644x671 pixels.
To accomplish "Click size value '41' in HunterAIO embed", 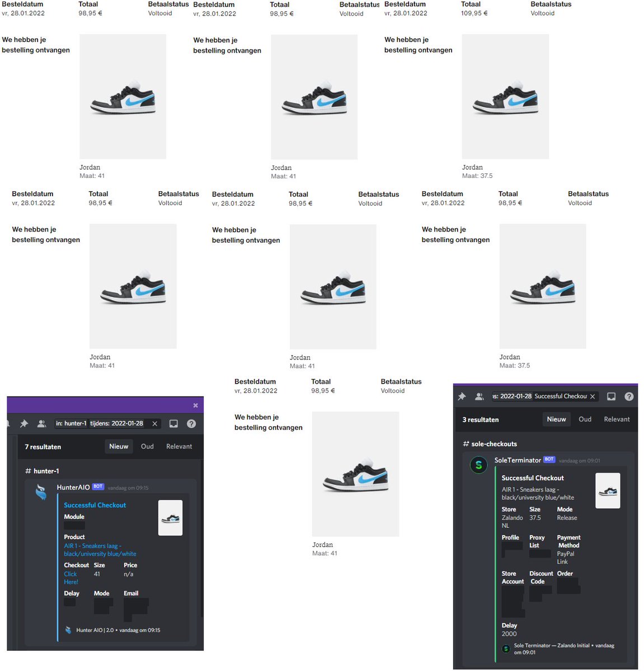I will tap(97, 574).
